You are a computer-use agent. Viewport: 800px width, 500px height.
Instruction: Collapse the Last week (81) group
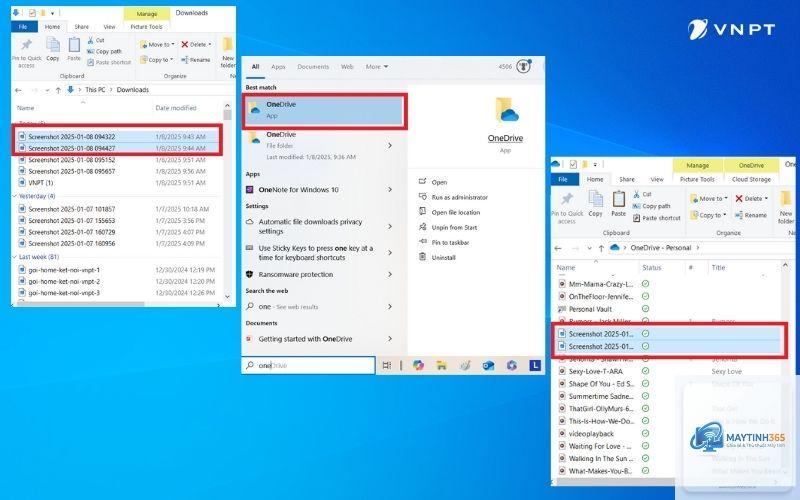14,257
